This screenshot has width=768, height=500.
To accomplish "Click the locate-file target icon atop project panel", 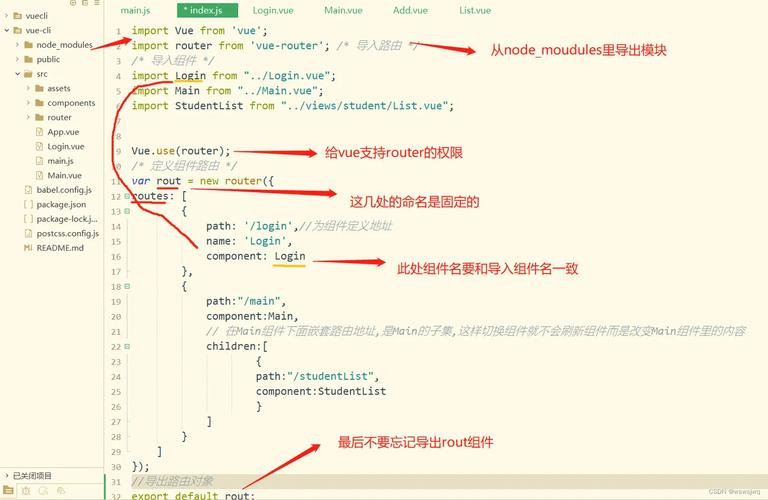I will (x=72, y=3).
